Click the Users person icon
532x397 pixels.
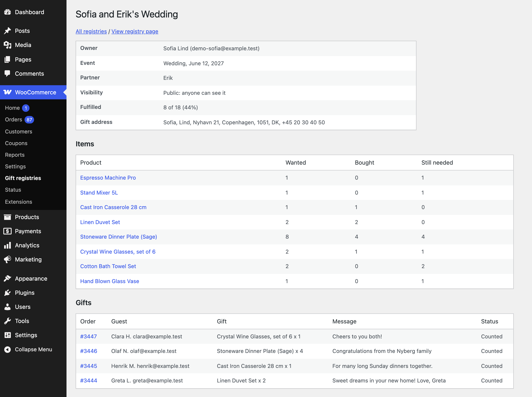coord(7,307)
